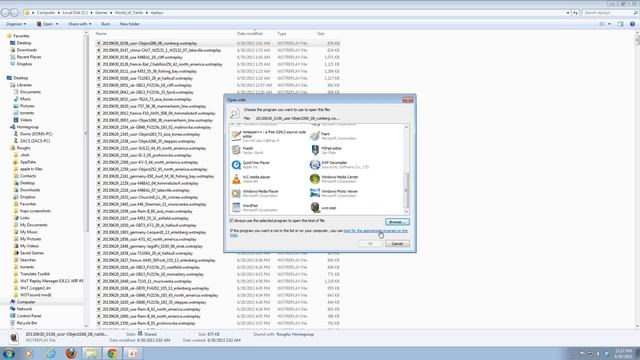
Task: Open Recycle Bin in navigation pane
Action: click(x=27, y=323)
